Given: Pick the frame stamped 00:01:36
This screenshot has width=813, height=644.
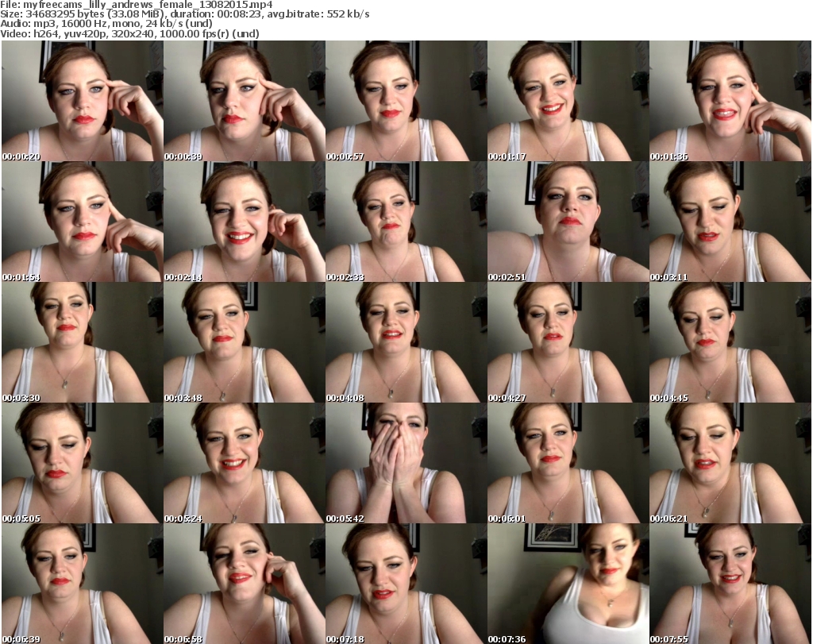Looking at the screenshot, I should click(x=730, y=101).
